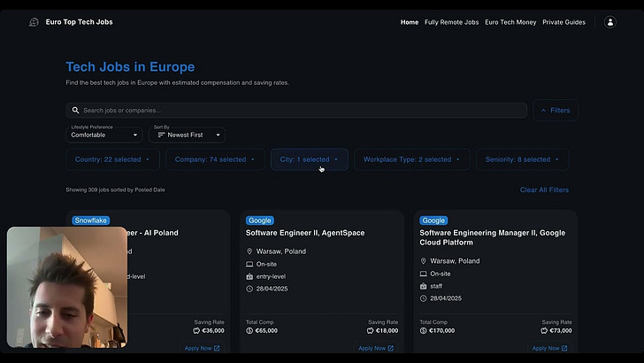Click clock date icon in Engineering Manager card

423,298
